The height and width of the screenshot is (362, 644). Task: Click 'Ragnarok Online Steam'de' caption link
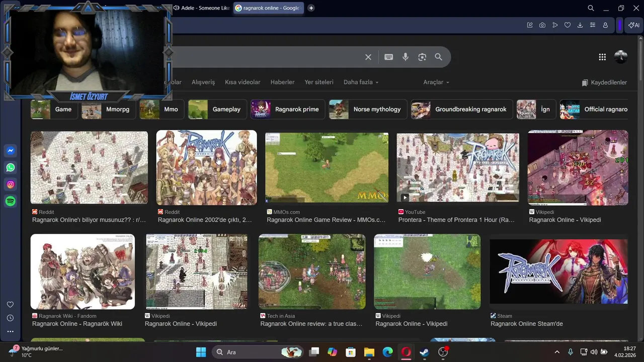pos(526,324)
